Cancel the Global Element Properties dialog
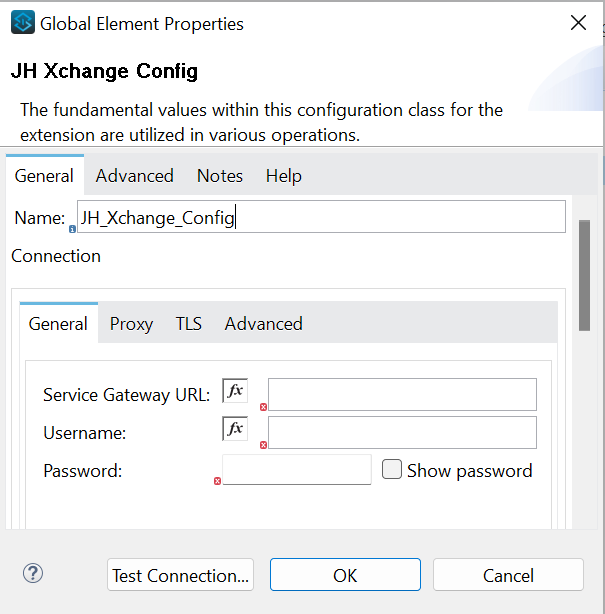 click(508, 575)
